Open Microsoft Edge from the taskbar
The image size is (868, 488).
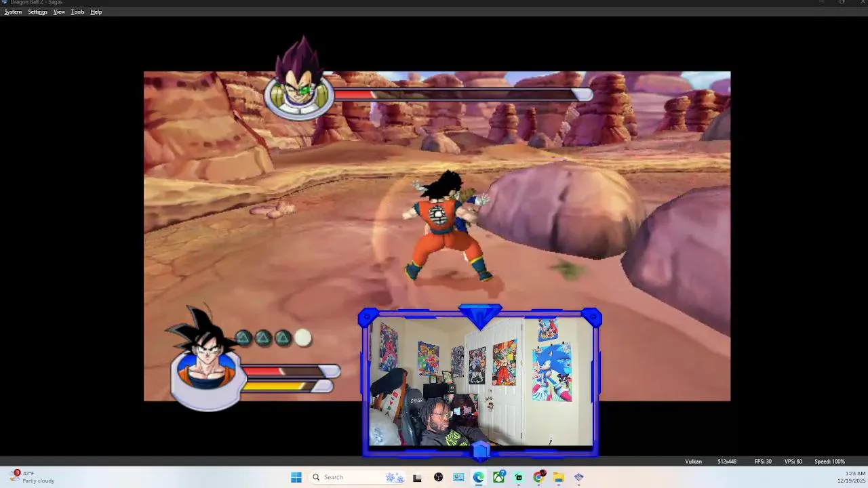(x=478, y=477)
